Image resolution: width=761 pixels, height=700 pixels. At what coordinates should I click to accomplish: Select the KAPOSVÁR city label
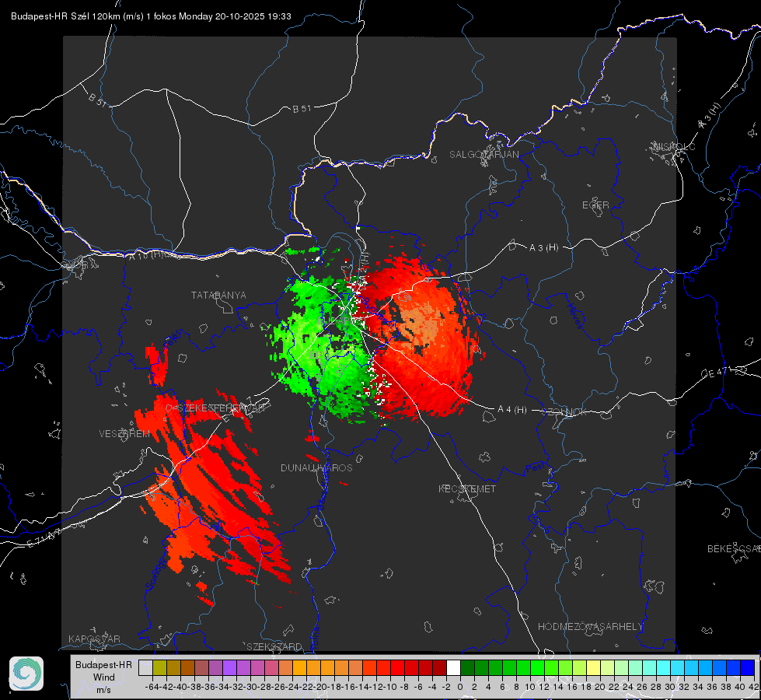pyautogui.click(x=94, y=639)
